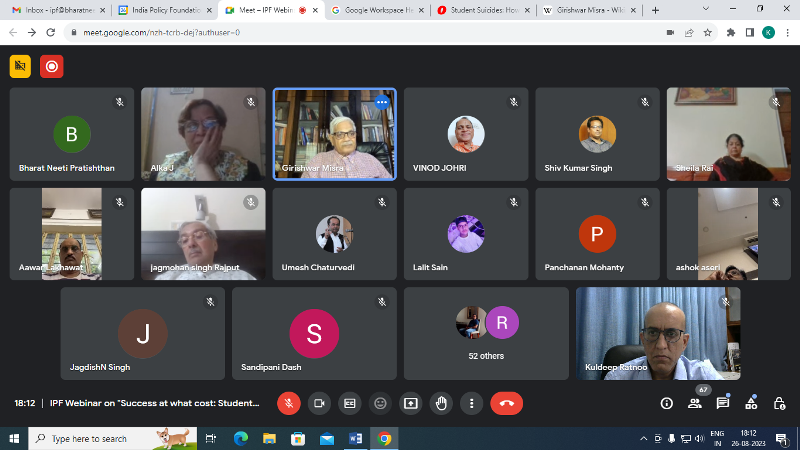Raise your hand in the meeting
The width and height of the screenshot is (800, 450).
(441, 403)
